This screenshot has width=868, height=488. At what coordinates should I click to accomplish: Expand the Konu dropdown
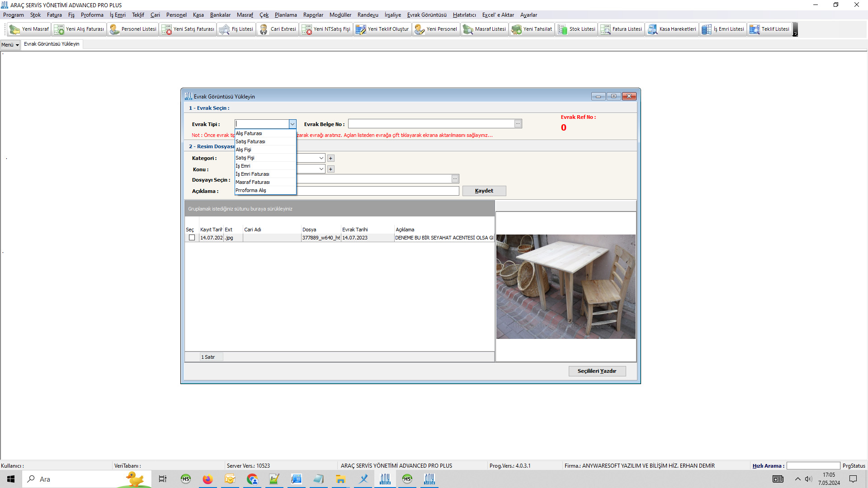321,169
